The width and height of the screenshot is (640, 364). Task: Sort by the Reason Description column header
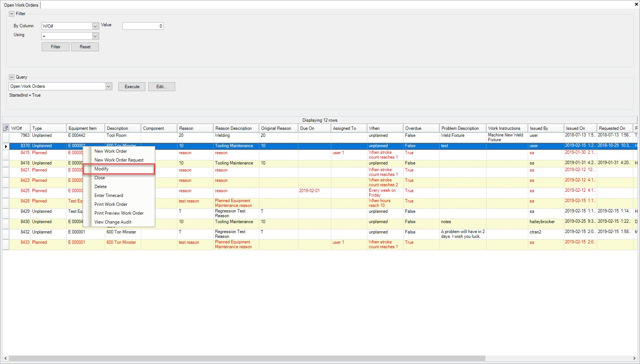click(236, 128)
